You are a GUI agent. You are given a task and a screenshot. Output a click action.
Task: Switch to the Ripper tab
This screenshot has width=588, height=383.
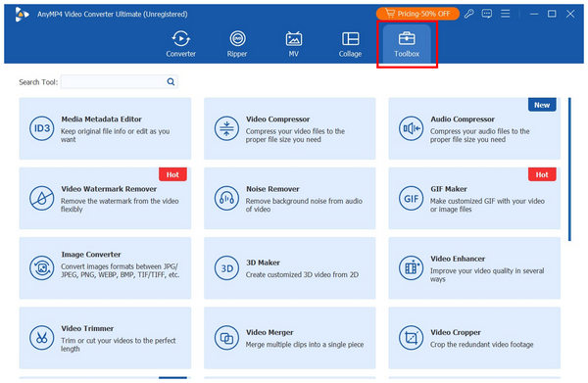click(x=237, y=44)
